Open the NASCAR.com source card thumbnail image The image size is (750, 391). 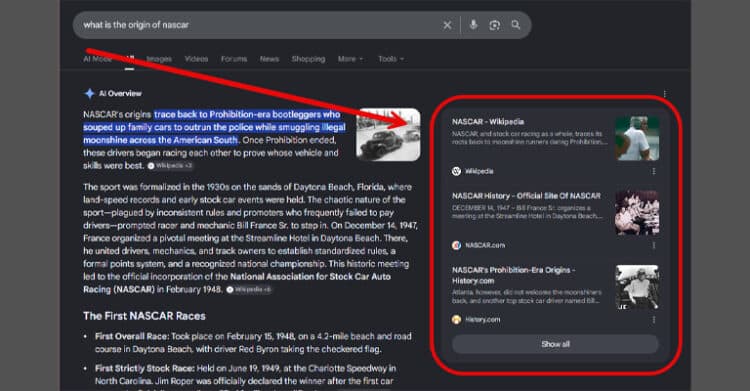(x=637, y=212)
